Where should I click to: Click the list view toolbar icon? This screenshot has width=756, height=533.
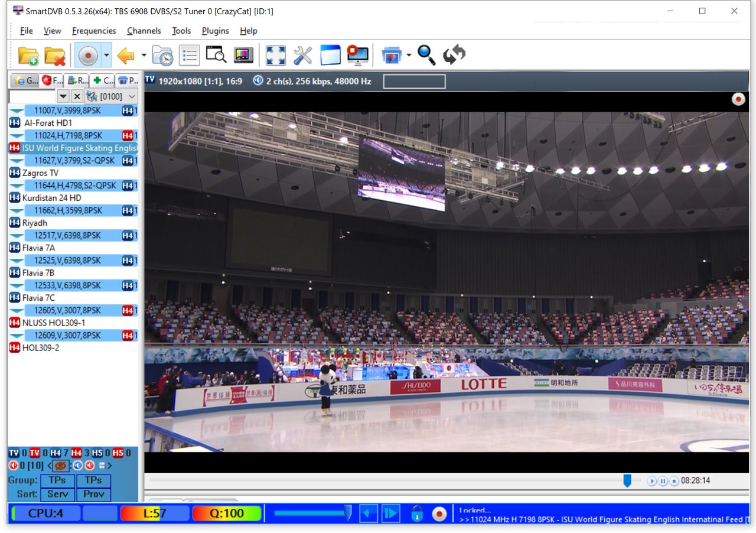pos(190,56)
